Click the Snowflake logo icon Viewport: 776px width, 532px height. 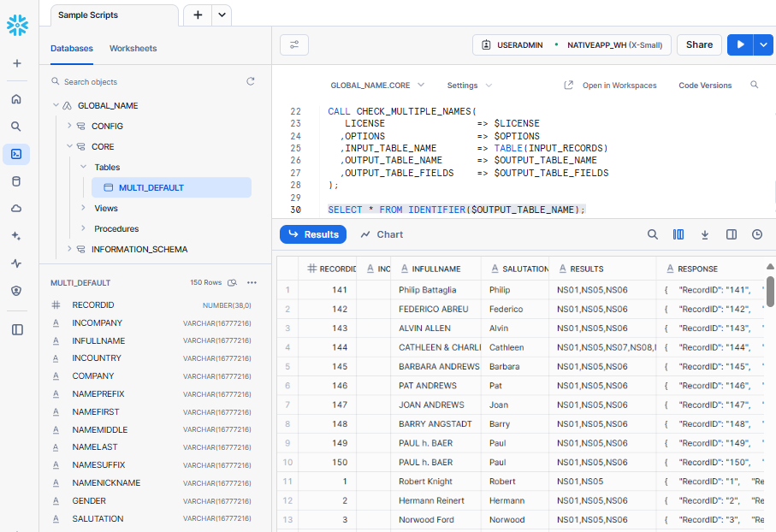coord(17,26)
